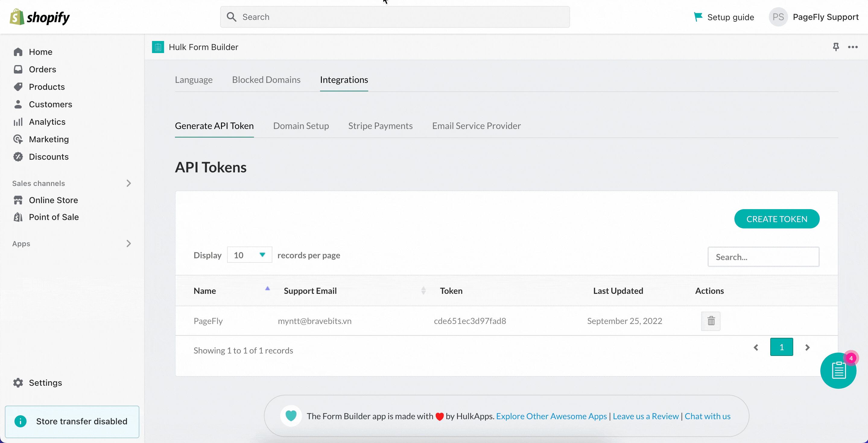
Task: Click the Hulk Form Builder app icon
Action: pos(158,47)
